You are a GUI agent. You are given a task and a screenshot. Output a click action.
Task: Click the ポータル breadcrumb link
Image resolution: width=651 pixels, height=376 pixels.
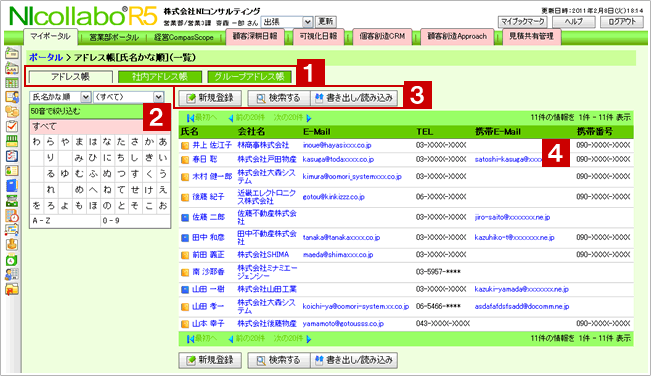pos(46,57)
